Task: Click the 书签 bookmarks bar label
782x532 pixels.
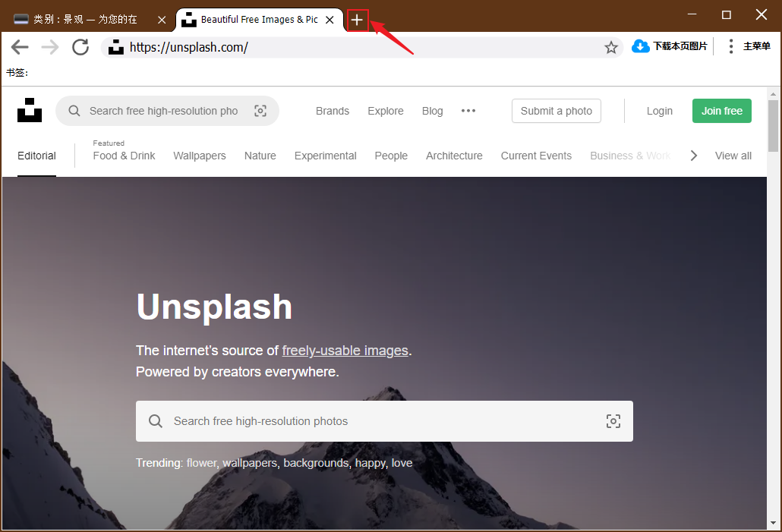Action: coord(17,73)
